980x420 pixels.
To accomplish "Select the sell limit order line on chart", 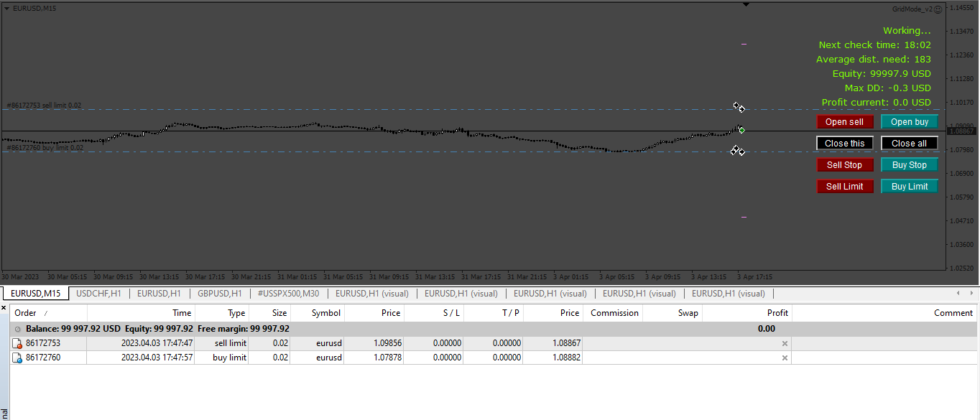I will (359, 110).
